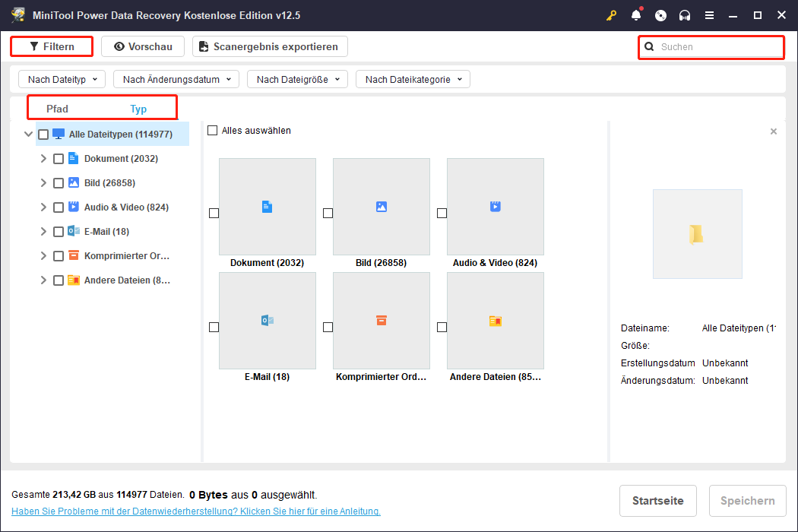Select checkbox beside Bild thumbnail tile
Image resolution: width=798 pixels, height=532 pixels.
pyautogui.click(x=328, y=214)
